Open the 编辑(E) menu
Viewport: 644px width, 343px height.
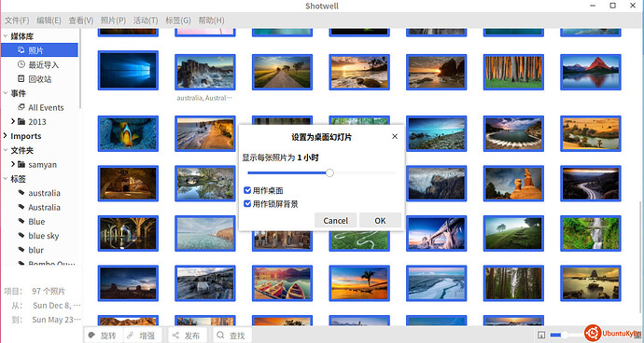tap(49, 21)
